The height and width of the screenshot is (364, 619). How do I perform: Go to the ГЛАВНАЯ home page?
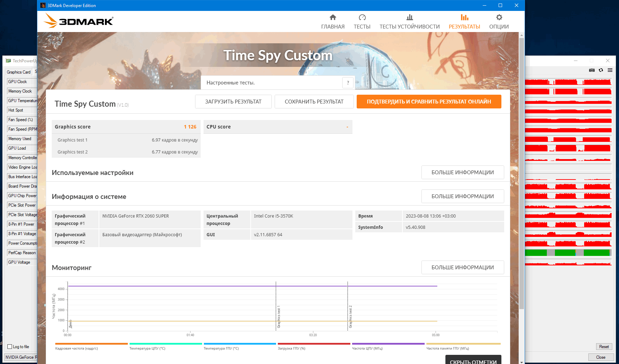pyautogui.click(x=333, y=22)
